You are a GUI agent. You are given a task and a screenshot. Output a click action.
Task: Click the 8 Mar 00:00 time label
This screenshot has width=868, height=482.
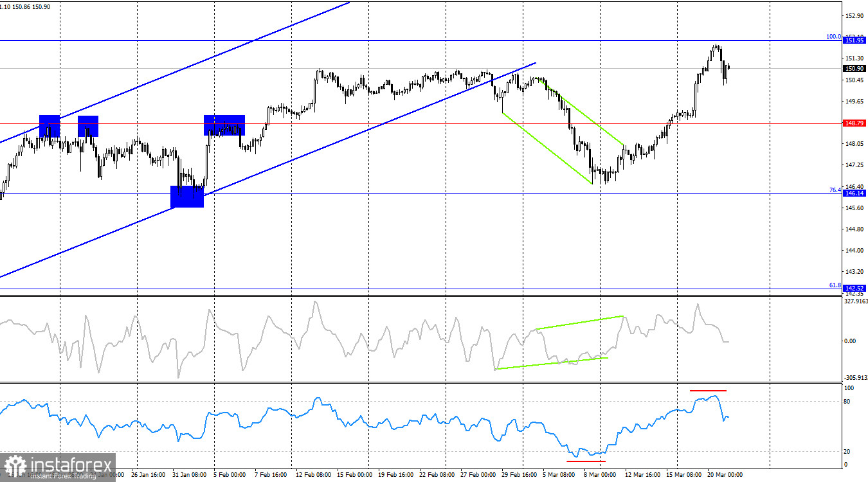pos(601,476)
